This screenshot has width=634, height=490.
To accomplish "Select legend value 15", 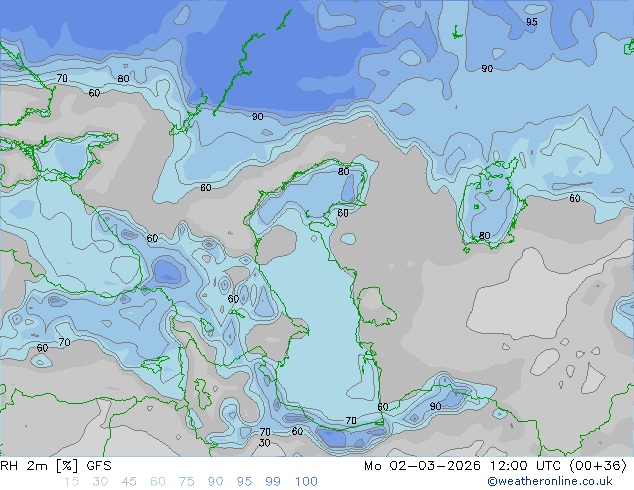I will click(x=71, y=482).
